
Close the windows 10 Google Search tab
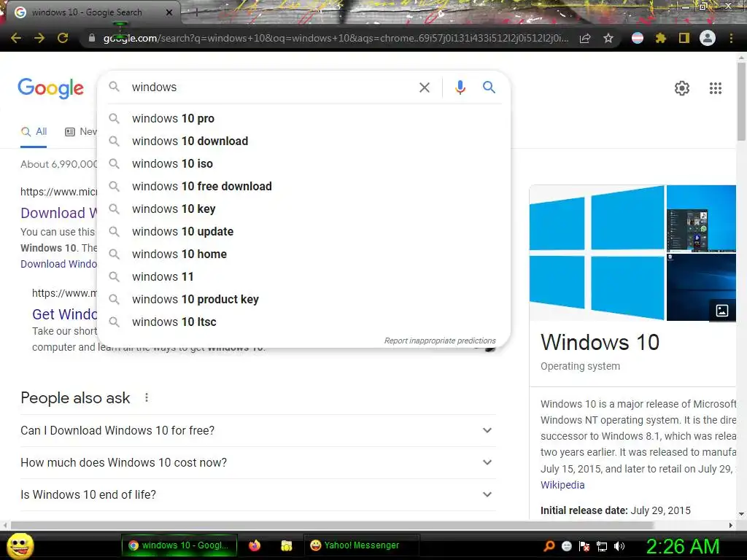(x=169, y=13)
